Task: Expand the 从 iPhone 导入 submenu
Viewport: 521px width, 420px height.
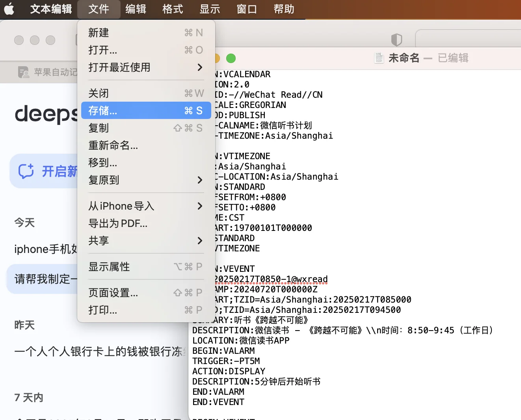Action: tap(146, 206)
